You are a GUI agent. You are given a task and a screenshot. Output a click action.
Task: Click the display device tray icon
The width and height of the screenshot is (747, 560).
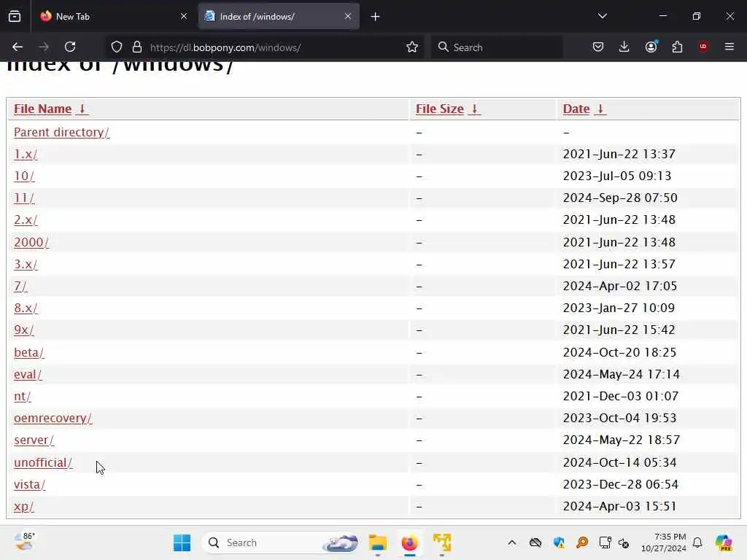(605, 542)
